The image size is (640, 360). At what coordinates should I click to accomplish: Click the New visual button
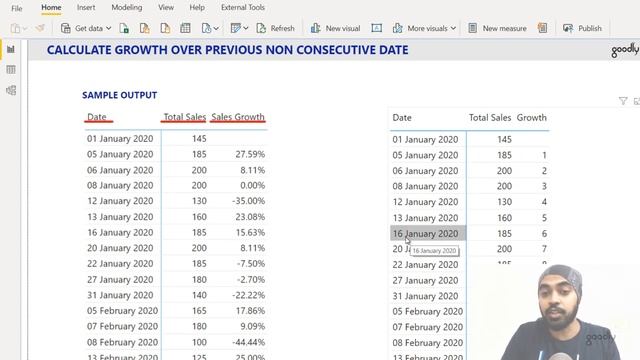336,28
